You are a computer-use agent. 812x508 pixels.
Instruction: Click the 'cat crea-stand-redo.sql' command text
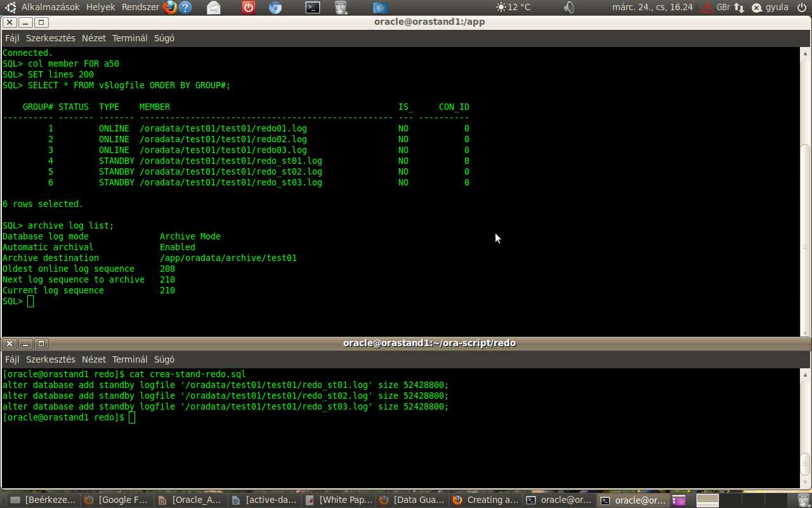pos(188,374)
